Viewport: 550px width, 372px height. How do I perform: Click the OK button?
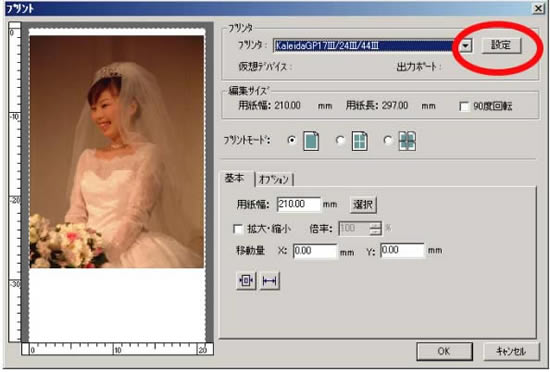pyautogui.click(x=444, y=351)
